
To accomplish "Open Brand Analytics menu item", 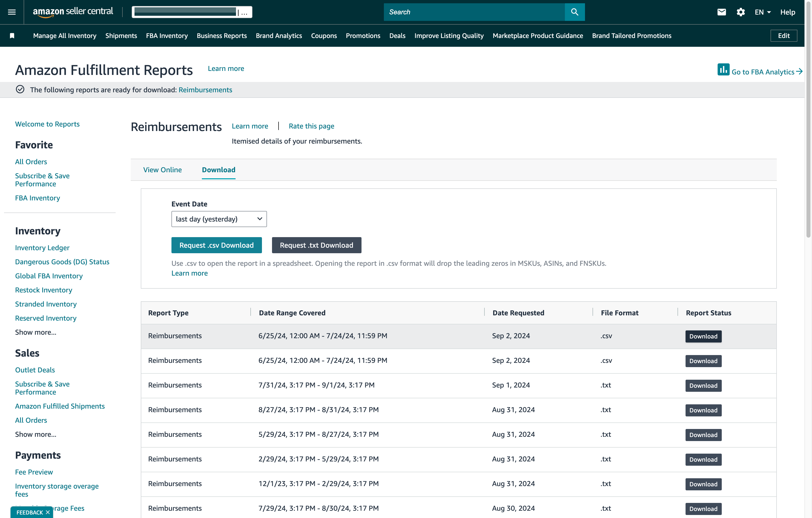I will (x=279, y=36).
